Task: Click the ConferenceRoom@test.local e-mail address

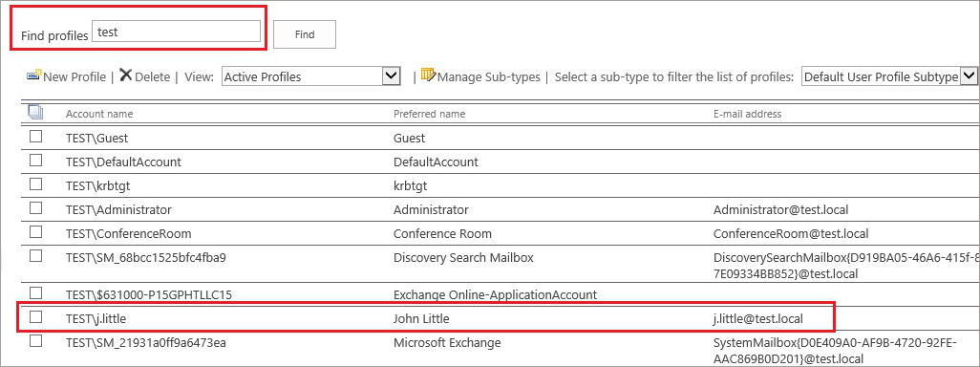Action: pos(791,234)
